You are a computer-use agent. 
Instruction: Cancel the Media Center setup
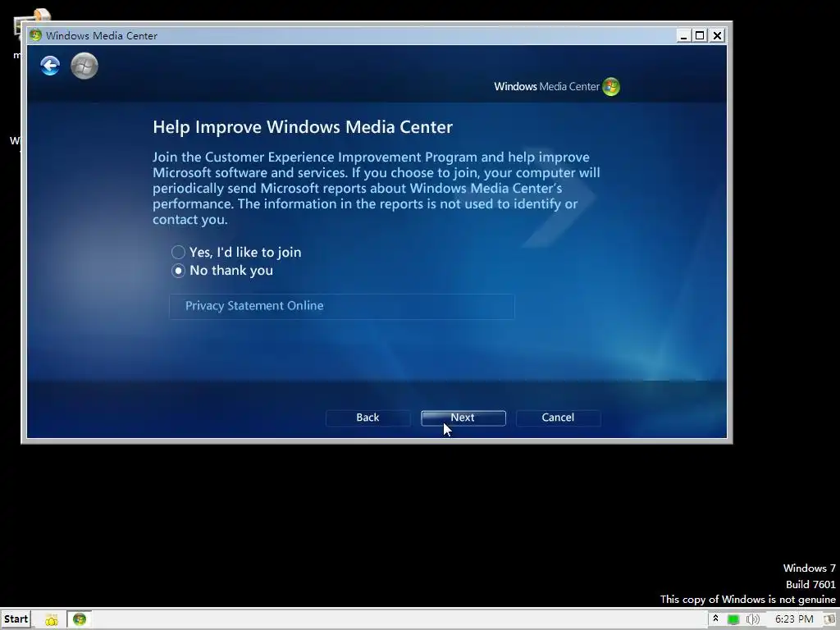click(558, 418)
